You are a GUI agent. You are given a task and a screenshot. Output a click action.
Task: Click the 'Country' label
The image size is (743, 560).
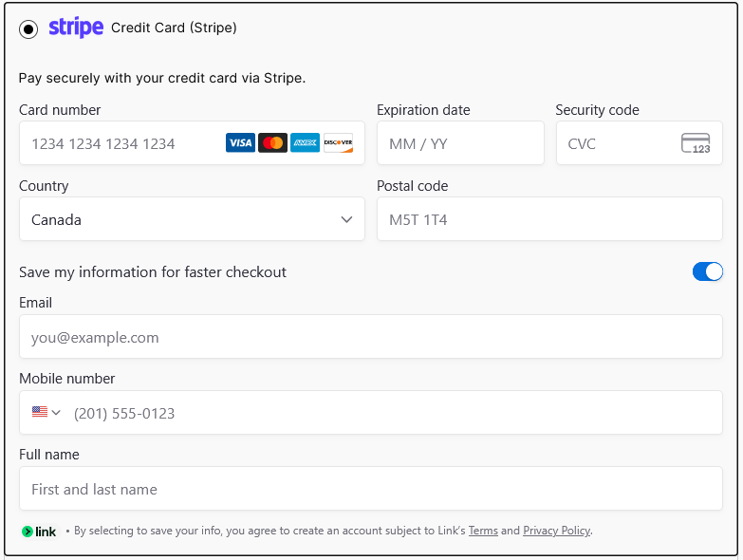pos(44,186)
